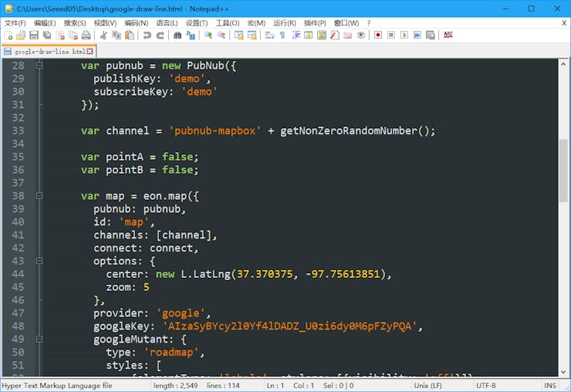The image size is (571, 392).
Task: Close google-draw-line.html tab with red X
Action: point(90,52)
